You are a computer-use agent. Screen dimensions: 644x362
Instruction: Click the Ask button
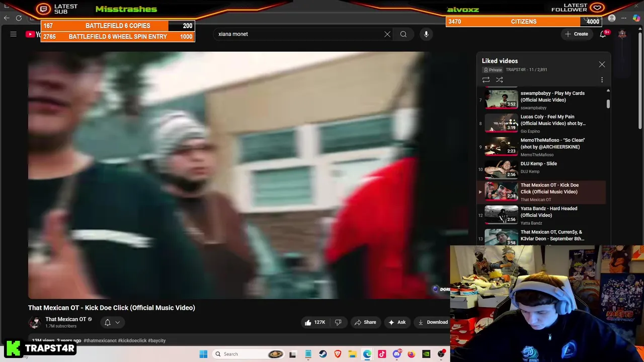(x=396, y=322)
